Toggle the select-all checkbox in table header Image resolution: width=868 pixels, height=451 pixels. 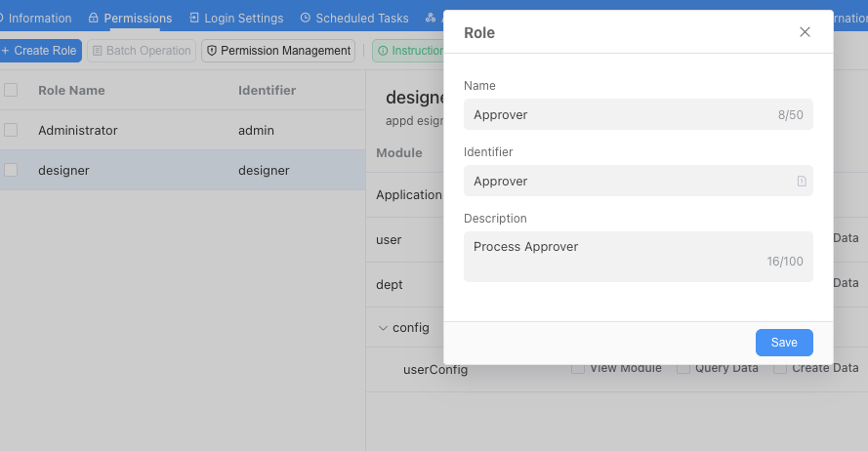(11, 90)
